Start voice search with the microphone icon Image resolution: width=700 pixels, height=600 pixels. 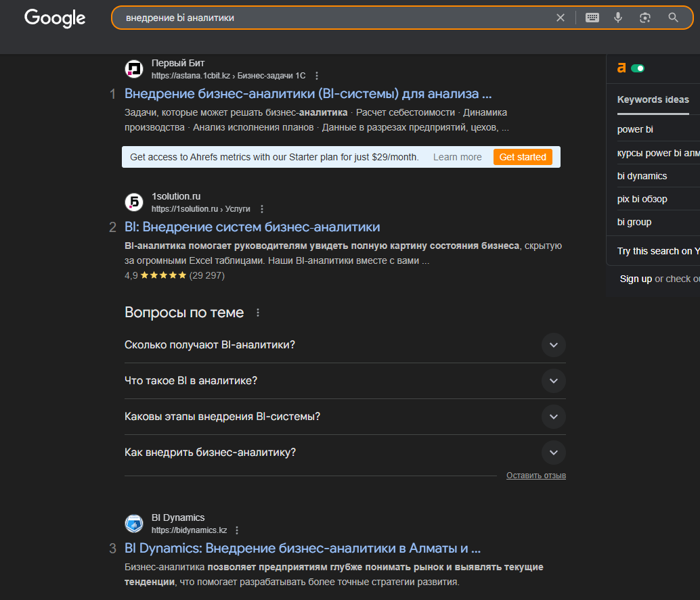tap(618, 18)
